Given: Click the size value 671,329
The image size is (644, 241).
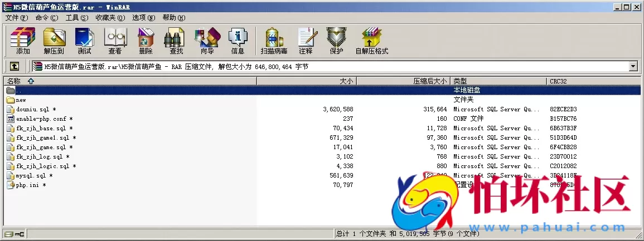Looking at the screenshot, I should click(x=341, y=137).
